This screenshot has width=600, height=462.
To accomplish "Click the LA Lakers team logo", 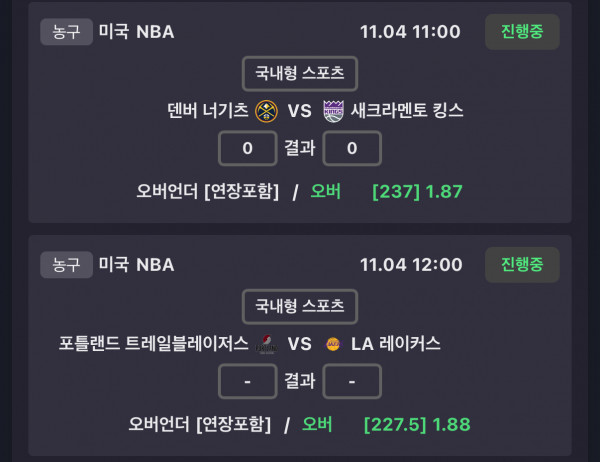I will pos(333,344).
